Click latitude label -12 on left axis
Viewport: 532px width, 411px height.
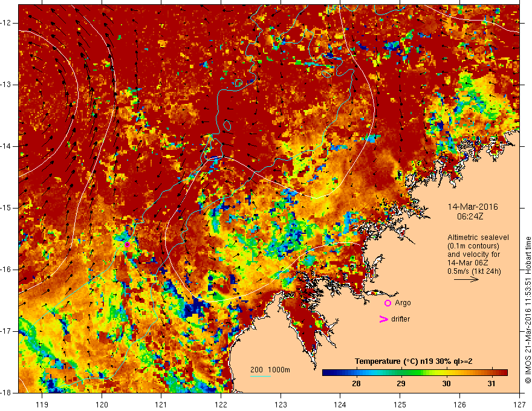(x=6, y=23)
